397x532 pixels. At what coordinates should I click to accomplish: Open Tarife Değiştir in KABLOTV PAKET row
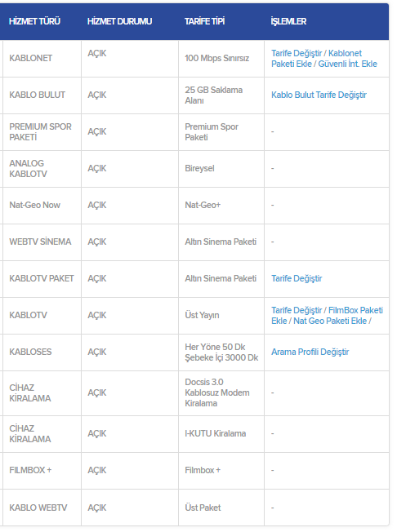point(297,278)
